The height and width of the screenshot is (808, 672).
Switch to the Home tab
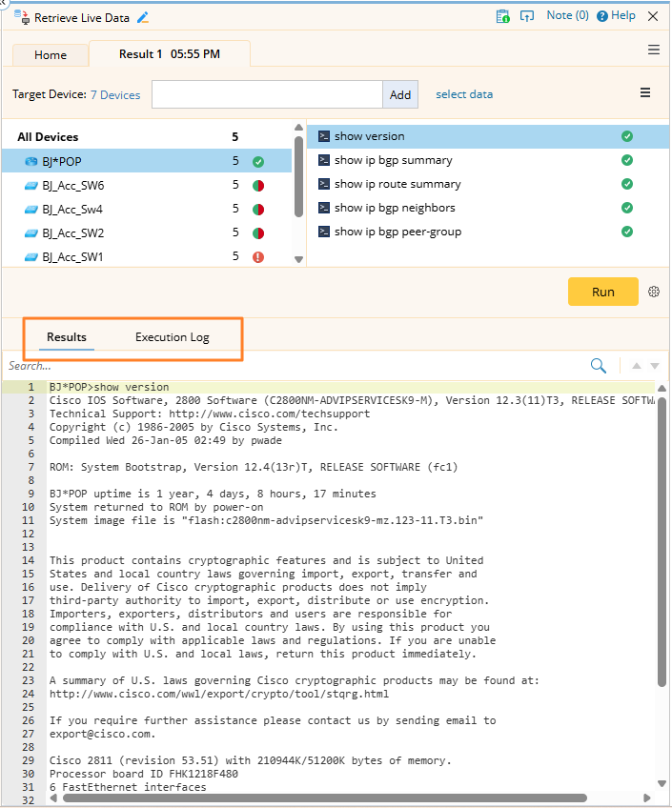tap(51, 55)
